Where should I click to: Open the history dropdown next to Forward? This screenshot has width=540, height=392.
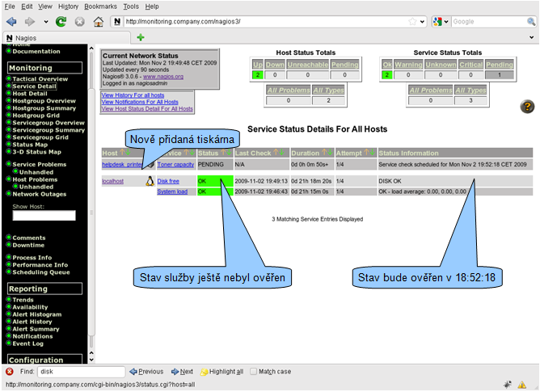46,22
